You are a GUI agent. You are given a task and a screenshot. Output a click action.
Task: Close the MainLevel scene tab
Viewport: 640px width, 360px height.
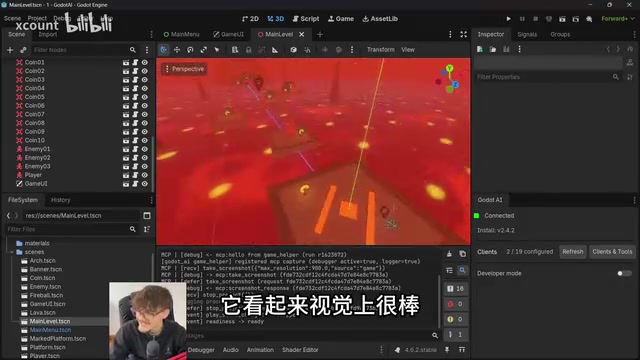pyautogui.click(x=302, y=34)
